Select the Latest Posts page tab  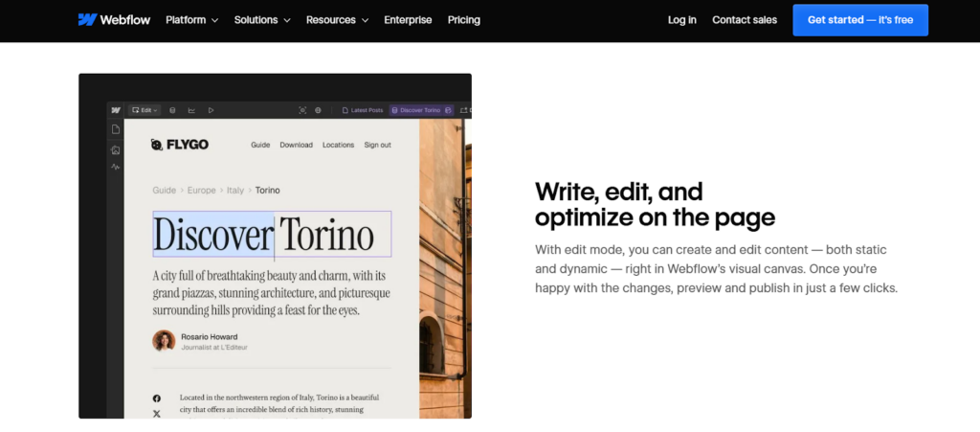pyautogui.click(x=363, y=110)
